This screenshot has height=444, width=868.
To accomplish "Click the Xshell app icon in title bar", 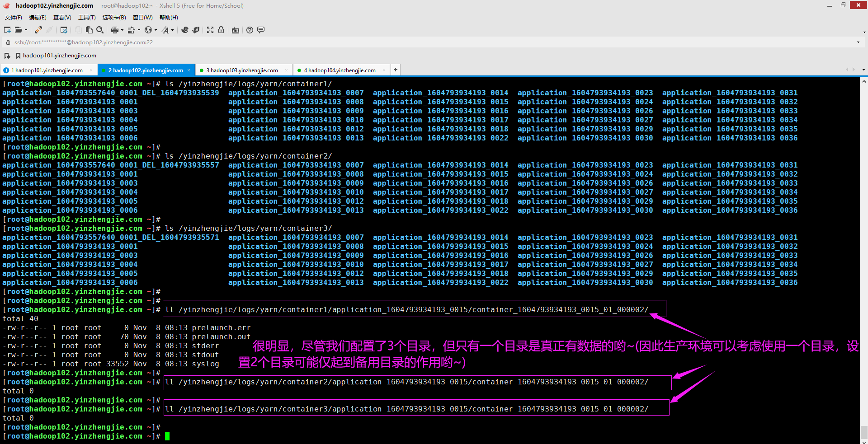I will 6,5.
